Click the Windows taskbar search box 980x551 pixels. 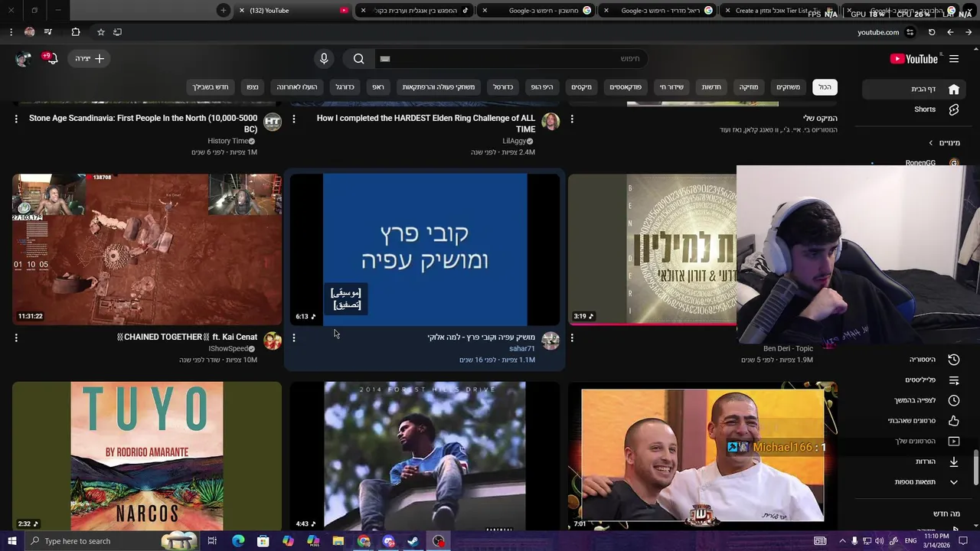tap(112, 541)
